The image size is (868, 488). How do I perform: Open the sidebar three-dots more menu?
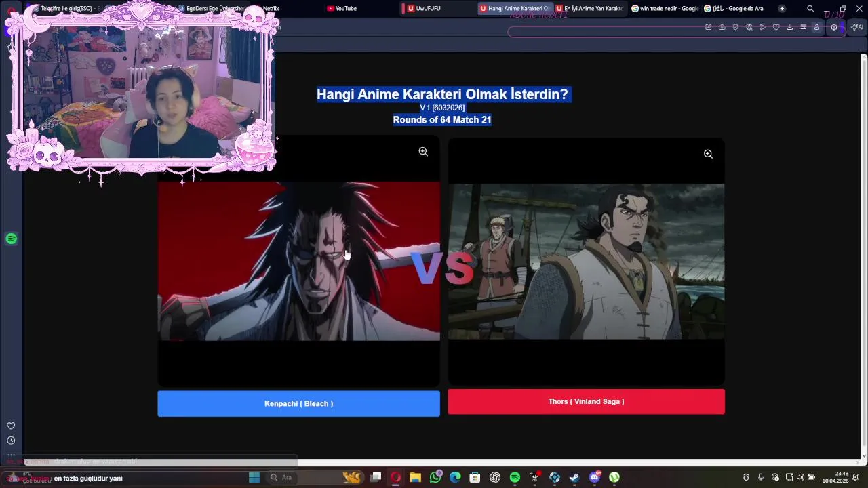point(11,455)
